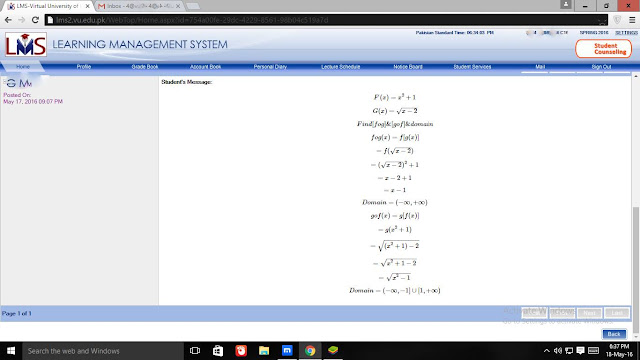Open the Chrome menu icon
Viewport: 640px width, 360px height.
click(x=632, y=20)
